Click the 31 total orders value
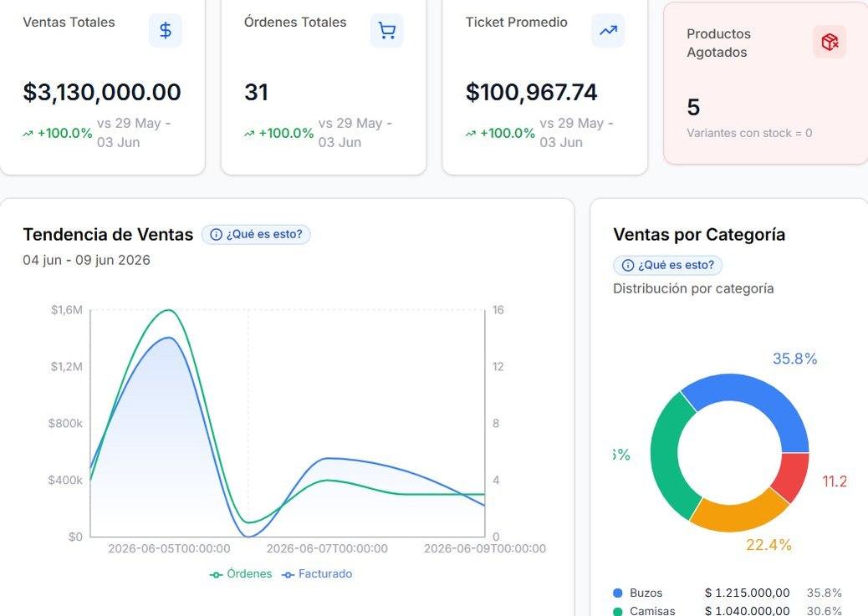 [257, 92]
